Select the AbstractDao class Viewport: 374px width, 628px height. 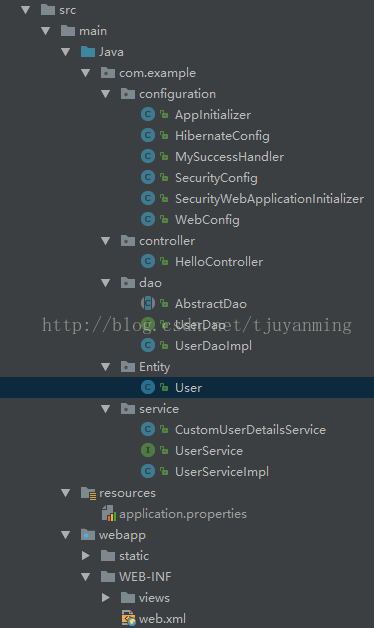211,304
